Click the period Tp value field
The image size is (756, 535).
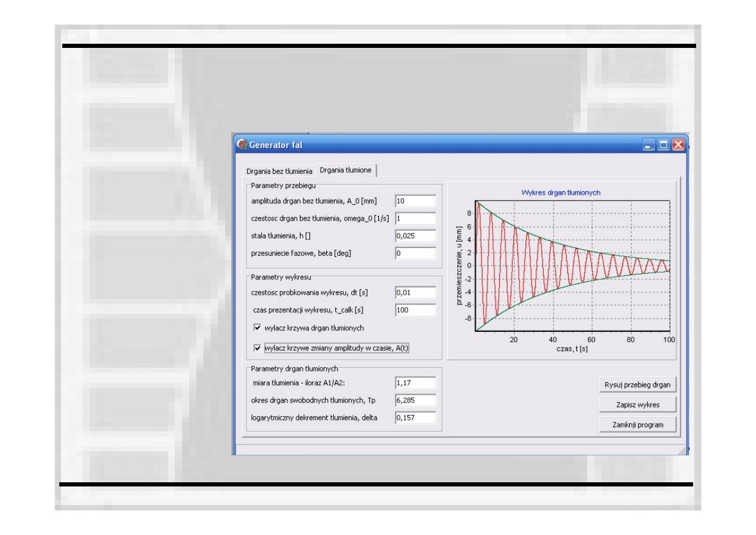415,400
